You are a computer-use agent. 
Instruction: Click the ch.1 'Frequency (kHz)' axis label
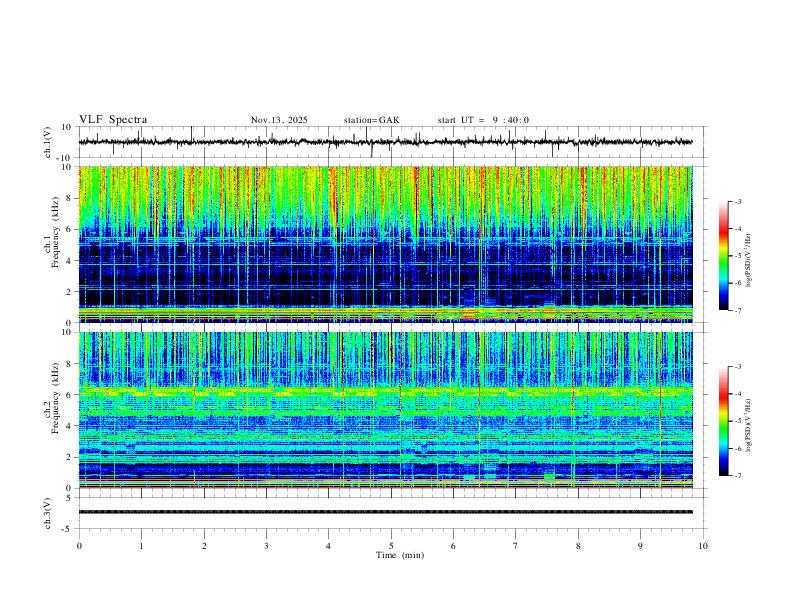point(56,232)
